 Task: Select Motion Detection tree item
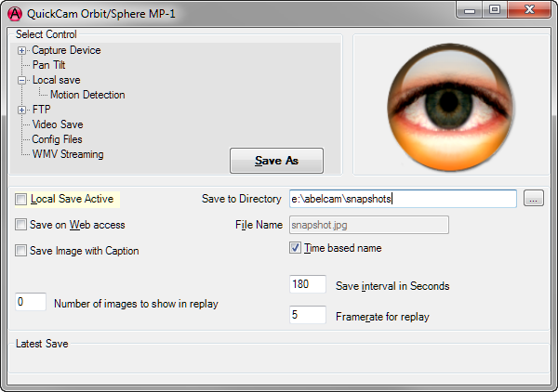[87, 95]
